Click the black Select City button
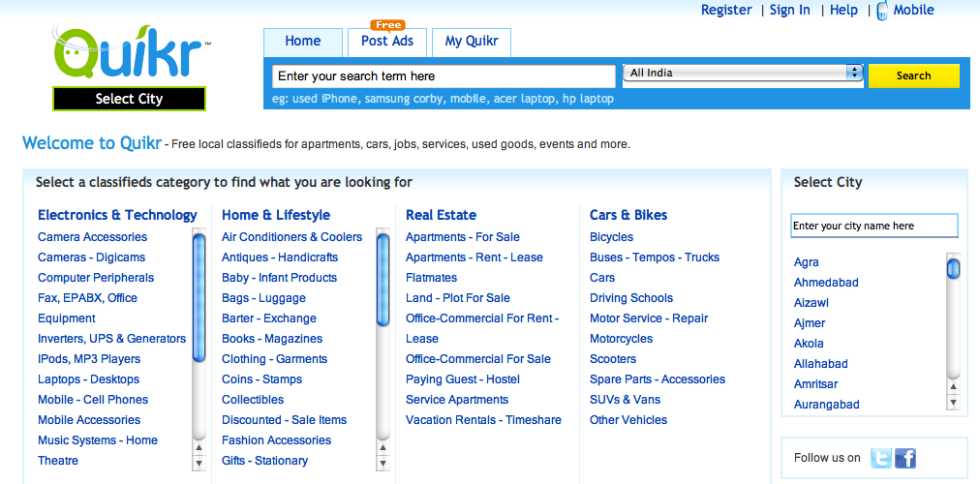 (130, 99)
